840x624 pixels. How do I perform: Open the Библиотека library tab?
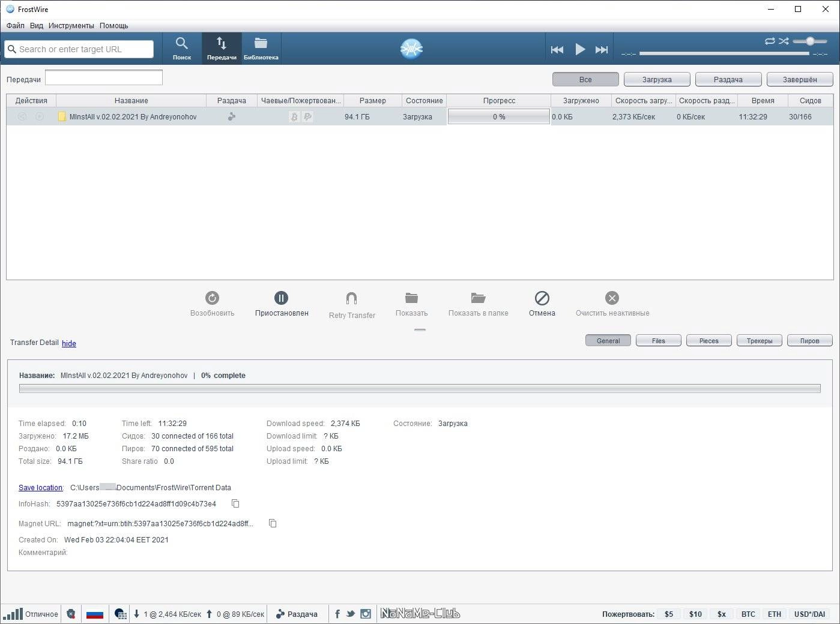(x=261, y=48)
